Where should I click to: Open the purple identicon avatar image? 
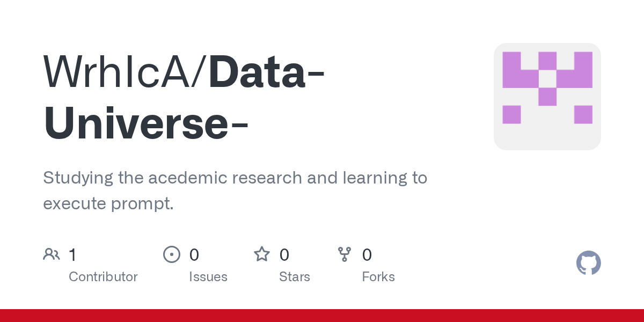[547, 97]
